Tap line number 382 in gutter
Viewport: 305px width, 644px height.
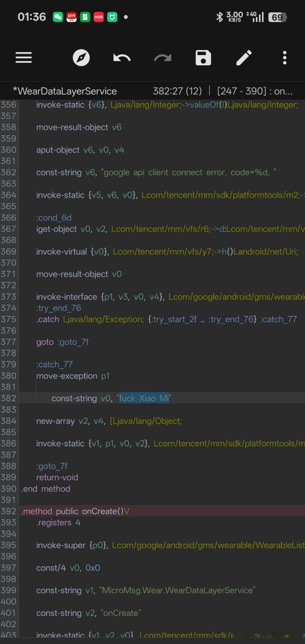8,398
